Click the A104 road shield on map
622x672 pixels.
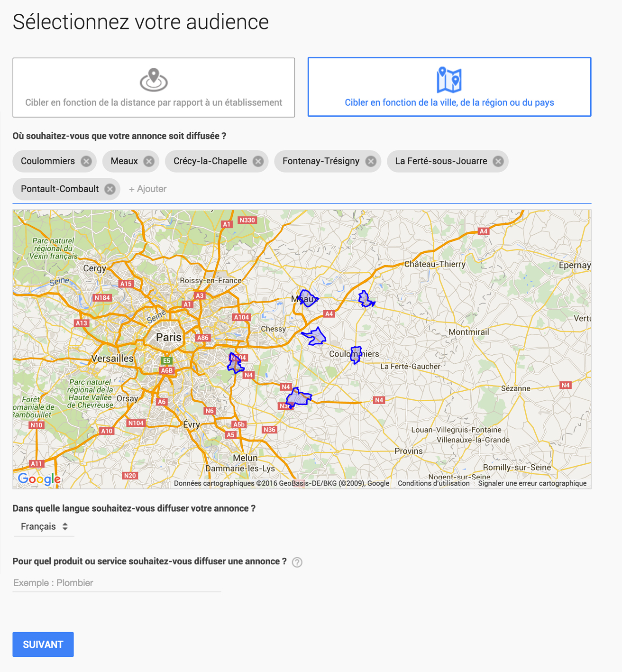point(241,317)
